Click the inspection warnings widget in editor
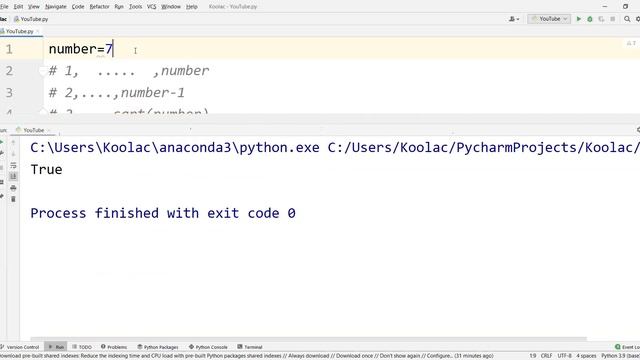 tap(631, 43)
